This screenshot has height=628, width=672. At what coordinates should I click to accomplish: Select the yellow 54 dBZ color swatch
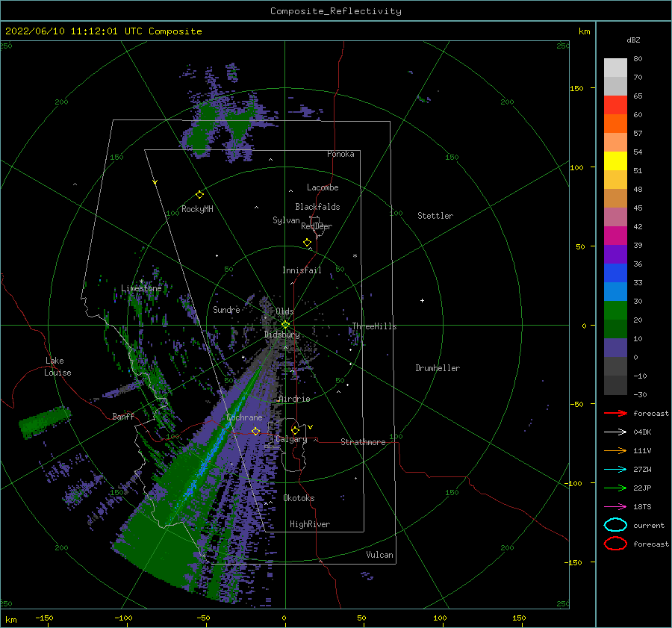click(615, 161)
